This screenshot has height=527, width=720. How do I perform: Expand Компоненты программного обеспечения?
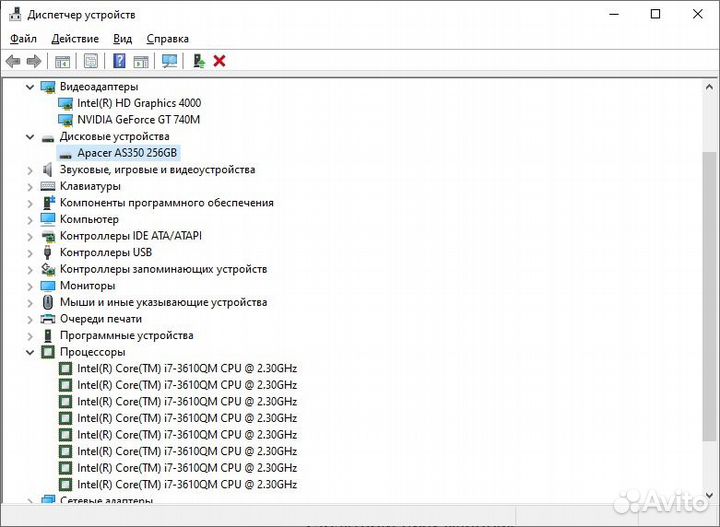click(30, 203)
